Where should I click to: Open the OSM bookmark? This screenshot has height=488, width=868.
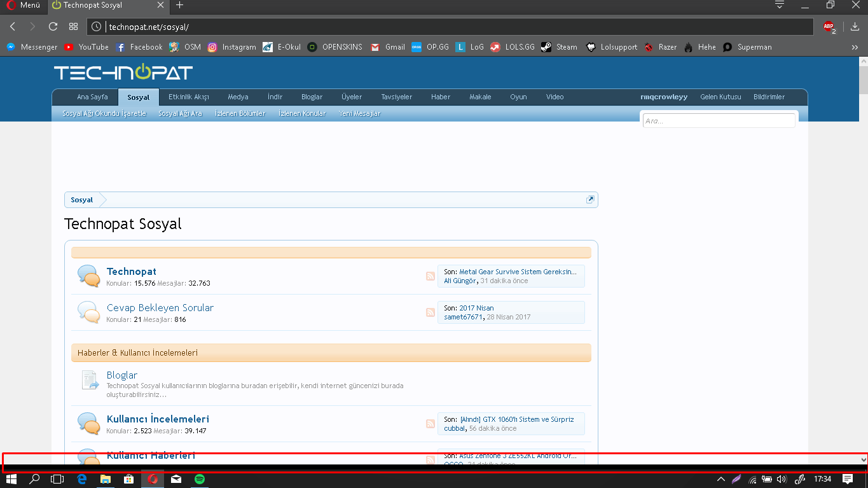click(x=185, y=47)
